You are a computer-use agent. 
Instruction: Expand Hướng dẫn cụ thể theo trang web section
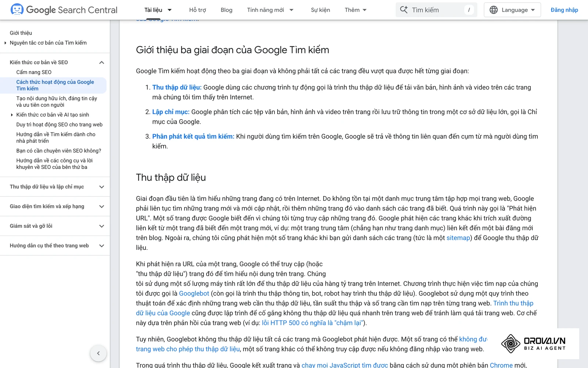pyautogui.click(x=102, y=246)
